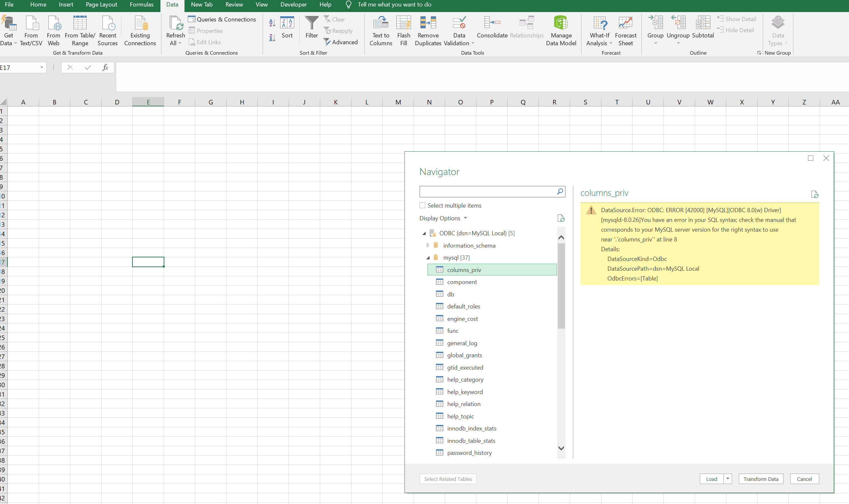Open Queries & Connections pane
The height and width of the screenshot is (504, 849).
[x=222, y=19]
